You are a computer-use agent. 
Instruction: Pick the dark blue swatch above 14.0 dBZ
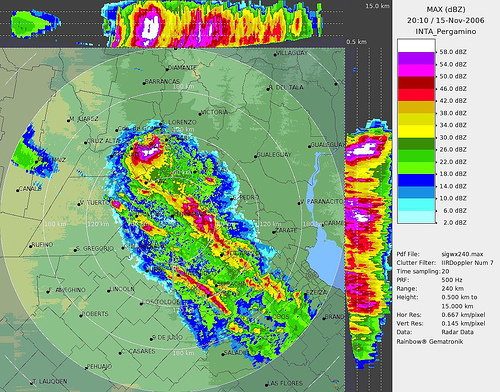pyautogui.click(x=416, y=180)
